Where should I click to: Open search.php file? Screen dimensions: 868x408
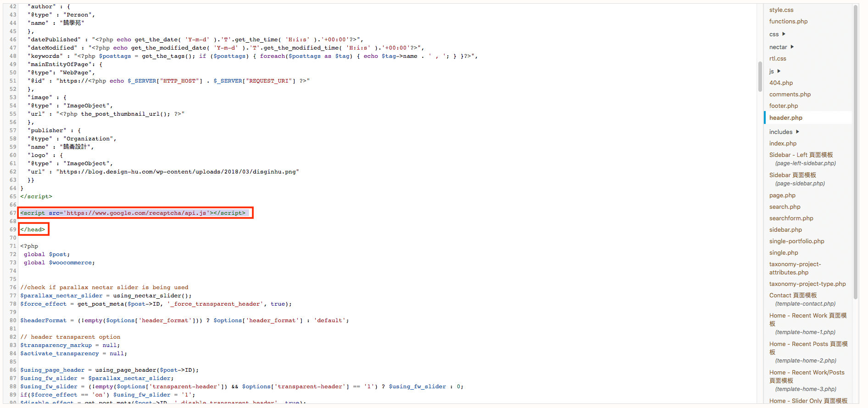click(785, 207)
